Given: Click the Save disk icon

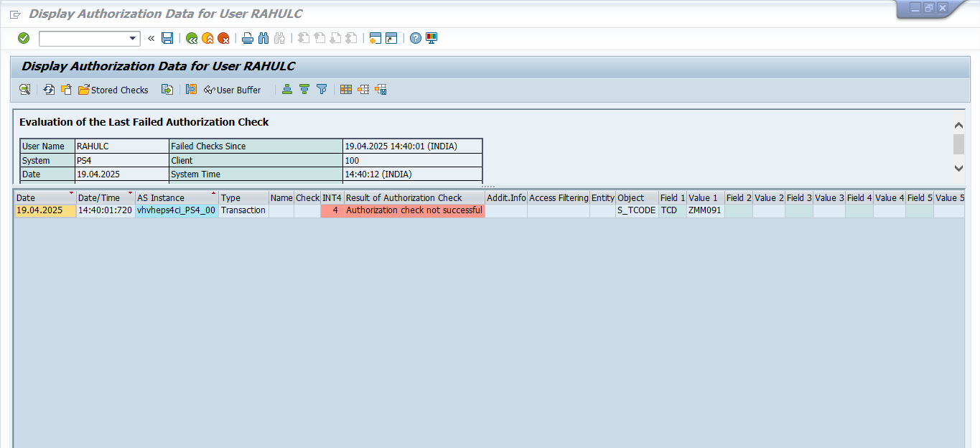Looking at the screenshot, I should click(167, 38).
